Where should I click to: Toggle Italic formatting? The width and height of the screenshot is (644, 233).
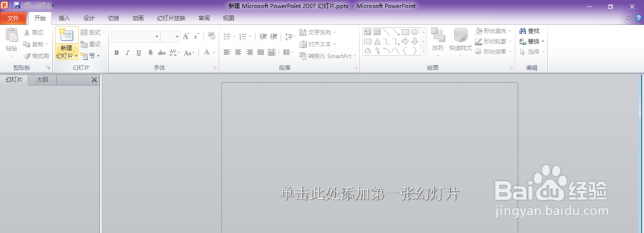pyautogui.click(x=128, y=53)
